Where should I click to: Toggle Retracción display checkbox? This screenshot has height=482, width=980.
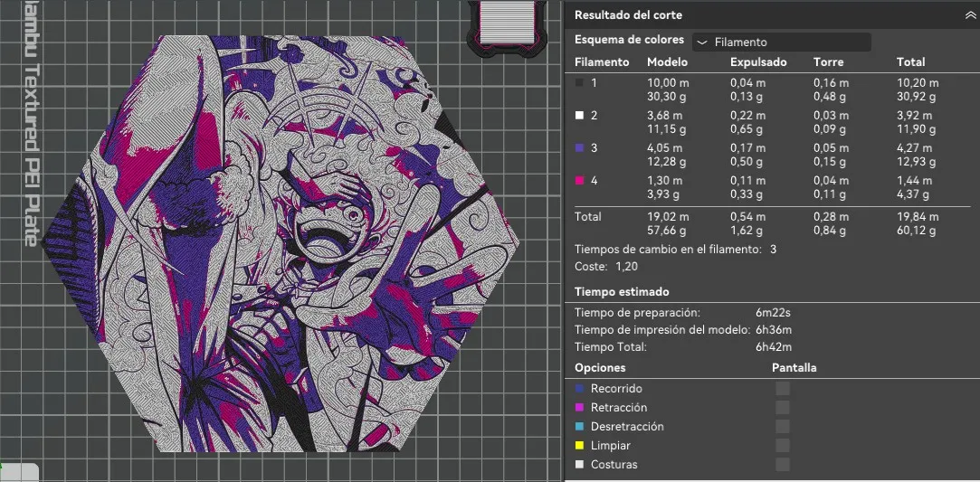783,408
